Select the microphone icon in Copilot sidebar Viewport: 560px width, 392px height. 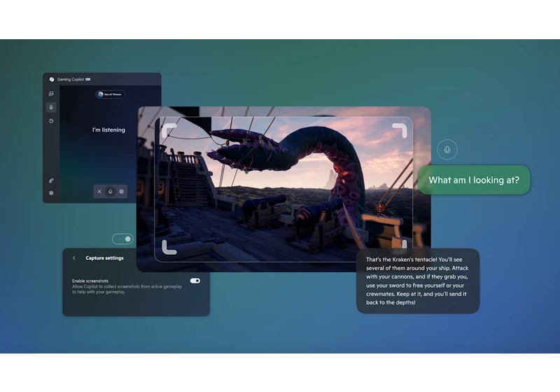(x=51, y=107)
